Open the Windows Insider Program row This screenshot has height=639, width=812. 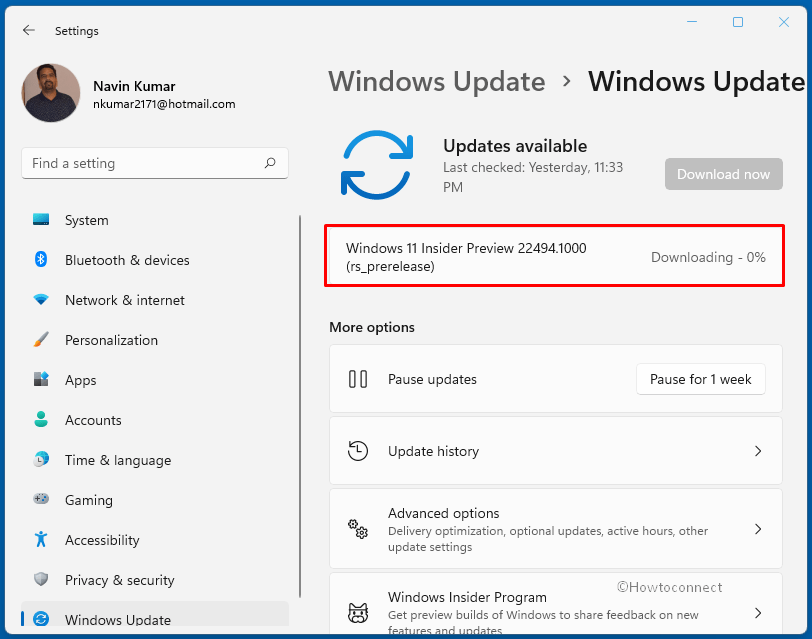(556, 603)
